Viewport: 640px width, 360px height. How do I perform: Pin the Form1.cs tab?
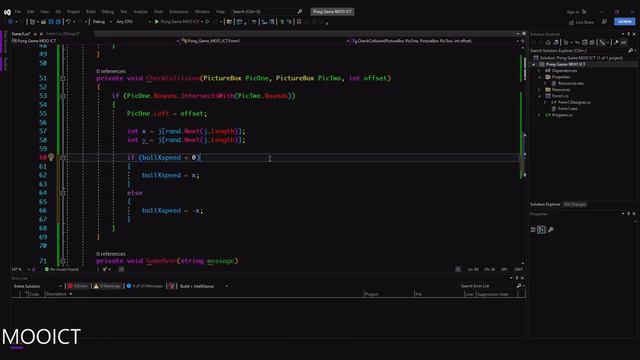[35, 34]
